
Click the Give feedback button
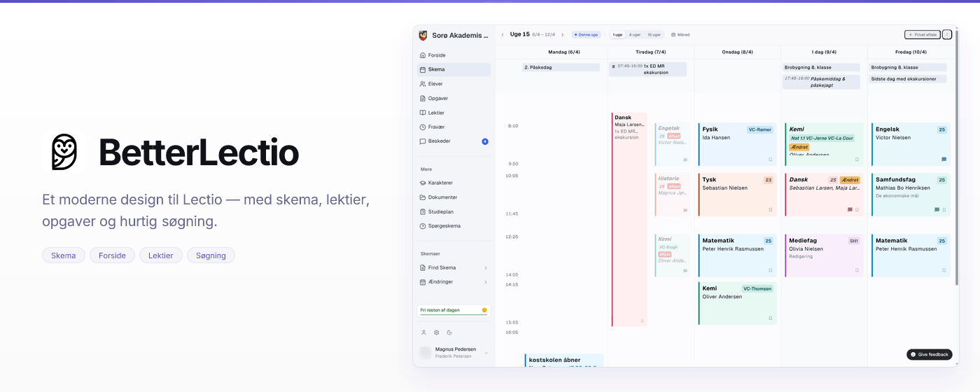click(930, 354)
